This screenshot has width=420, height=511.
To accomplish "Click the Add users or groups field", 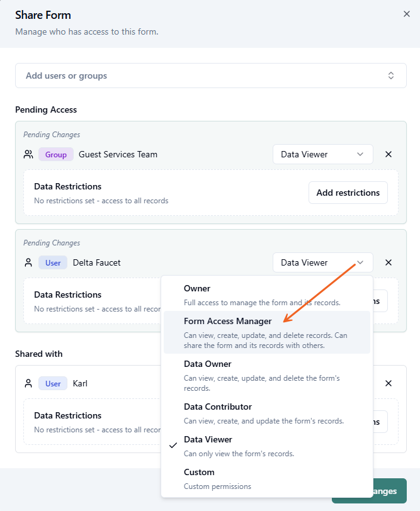I will [189, 76].
